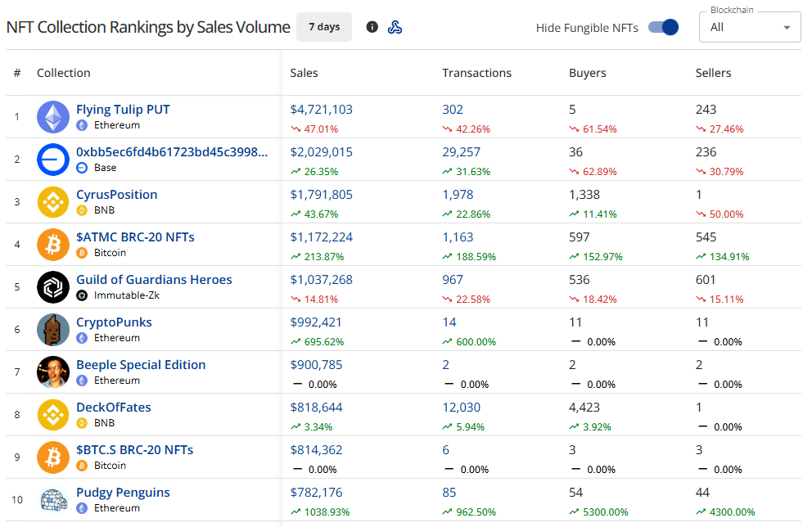812x527 pixels.
Task: Click the Pudgy Penguins igloo icon
Action: [53, 500]
